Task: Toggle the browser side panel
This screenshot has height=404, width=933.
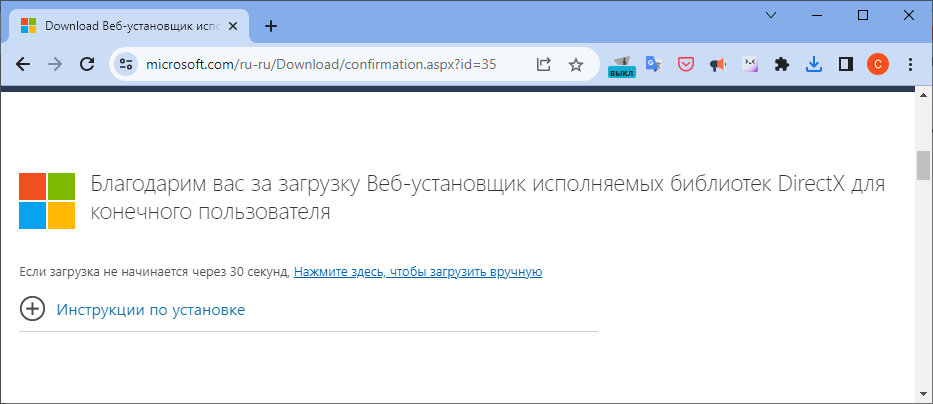Action: tap(846, 64)
